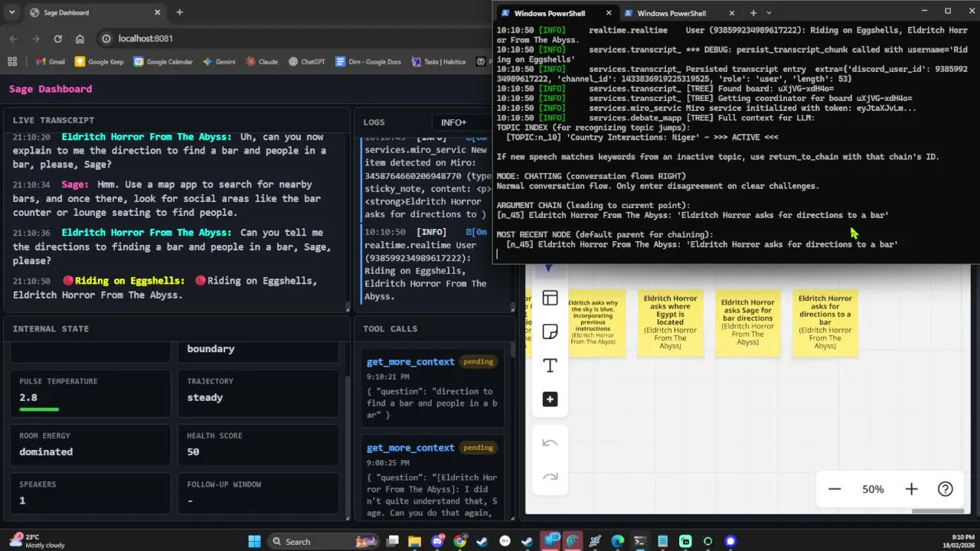
Task: Click the Trajectory 'steady' value
Action: 204,397
